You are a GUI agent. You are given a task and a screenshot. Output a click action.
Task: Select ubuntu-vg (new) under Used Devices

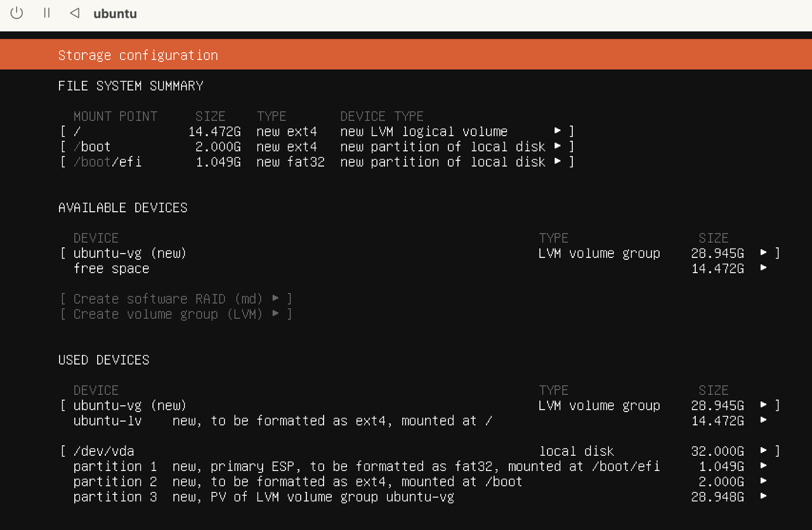pyautogui.click(x=420, y=405)
